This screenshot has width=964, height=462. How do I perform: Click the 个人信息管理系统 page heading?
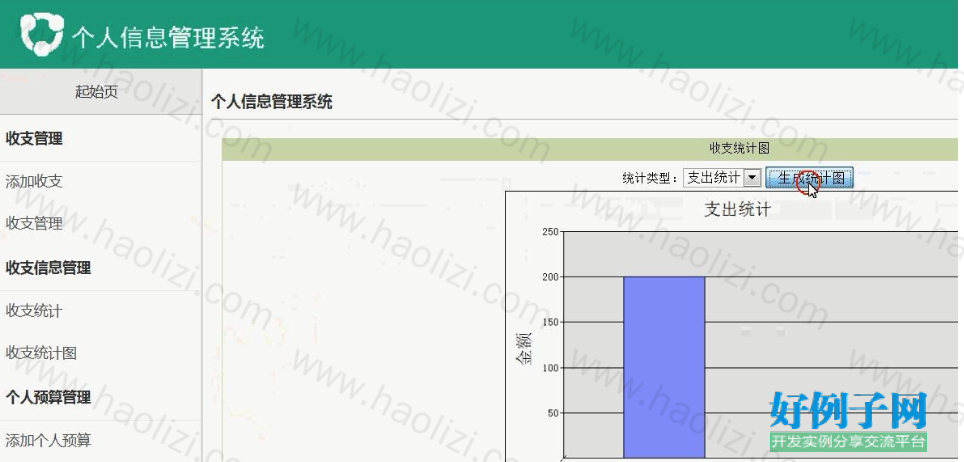pos(272,102)
